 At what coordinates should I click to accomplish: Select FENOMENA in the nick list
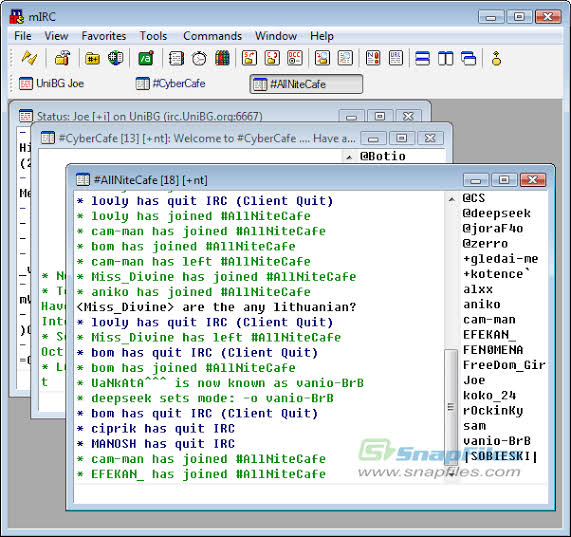point(493,350)
